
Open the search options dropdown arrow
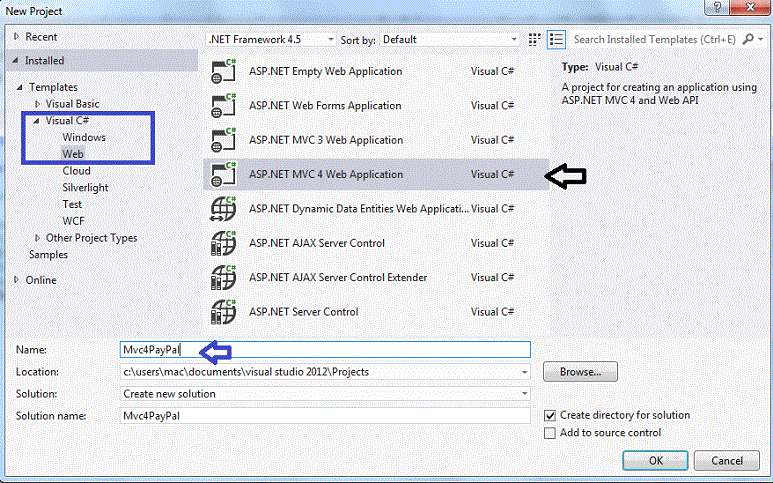[761, 39]
